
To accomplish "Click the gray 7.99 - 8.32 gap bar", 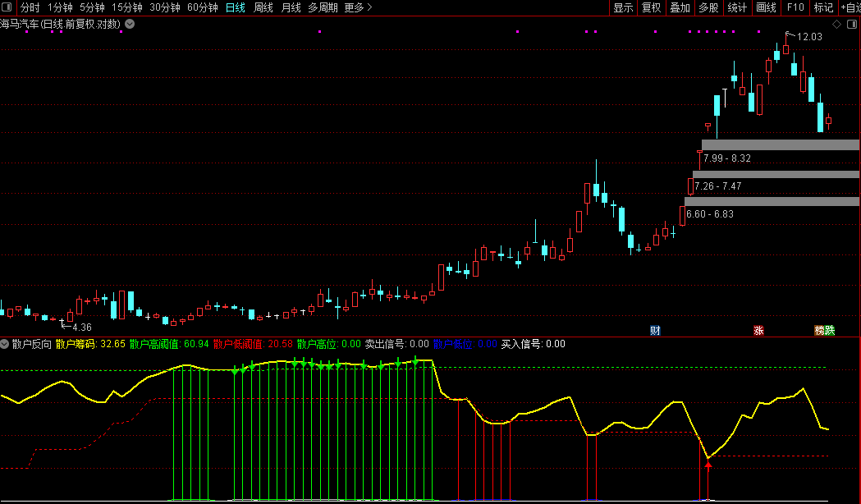I will (780, 145).
